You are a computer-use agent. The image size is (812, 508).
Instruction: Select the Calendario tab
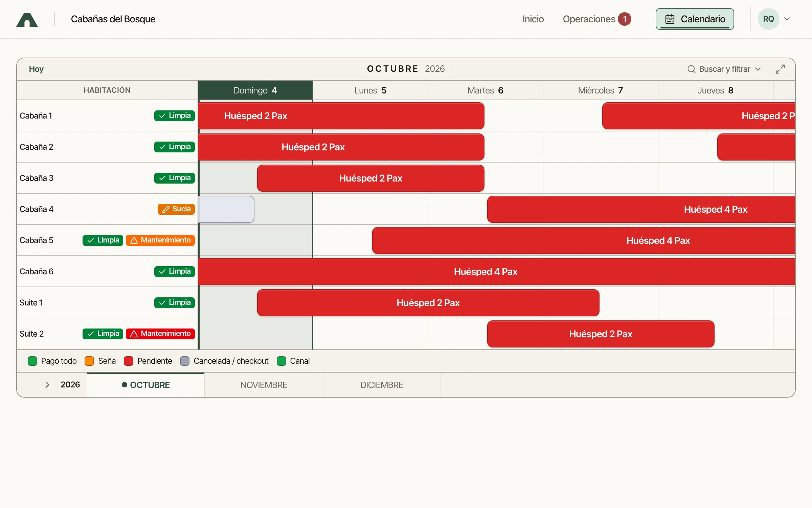pyautogui.click(x=695, y=19)
